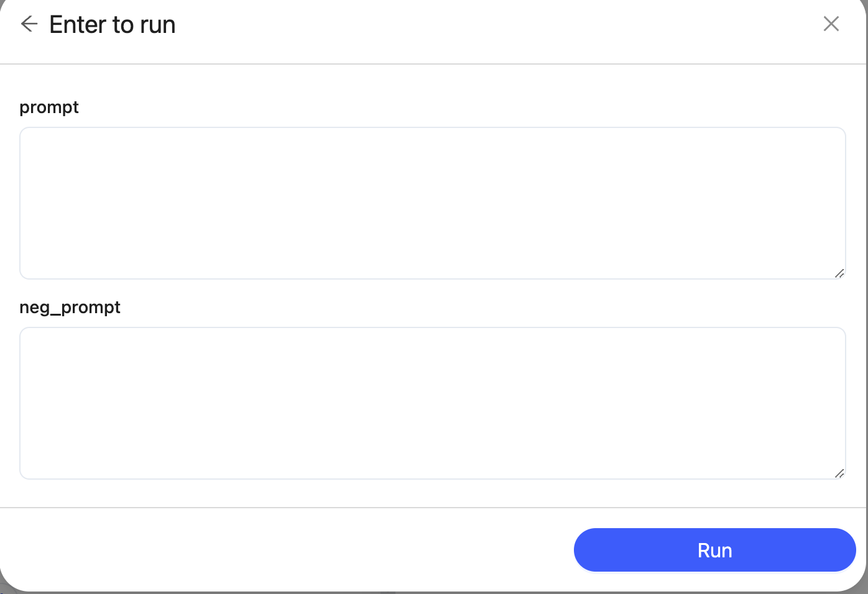
Task: Select the grip corner of neg_prompt textarea
Action: tap(839, 473)
